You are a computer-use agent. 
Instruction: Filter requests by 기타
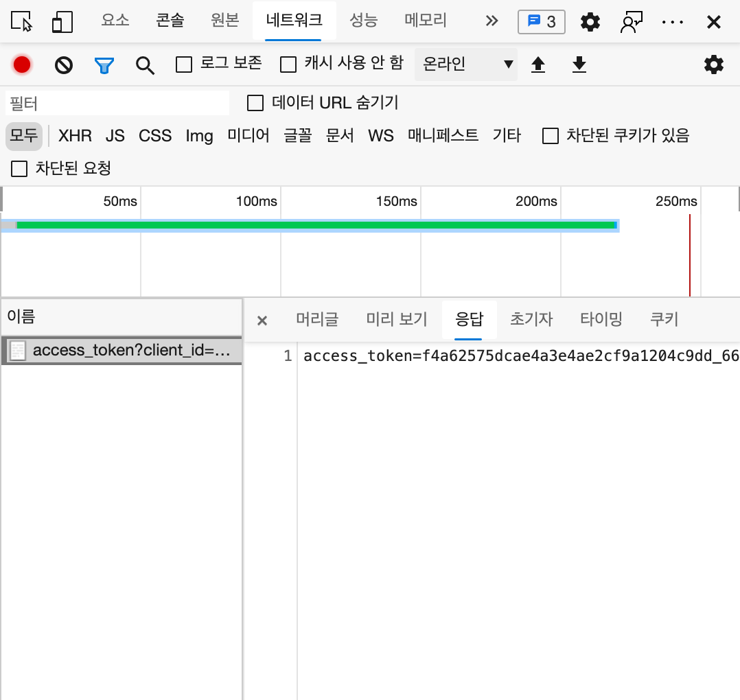507,136
